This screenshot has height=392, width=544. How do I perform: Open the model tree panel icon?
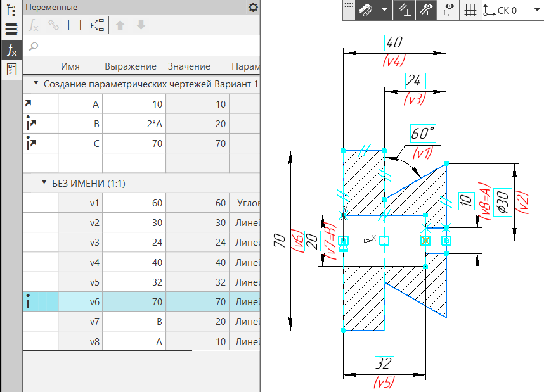coord(11,9)
